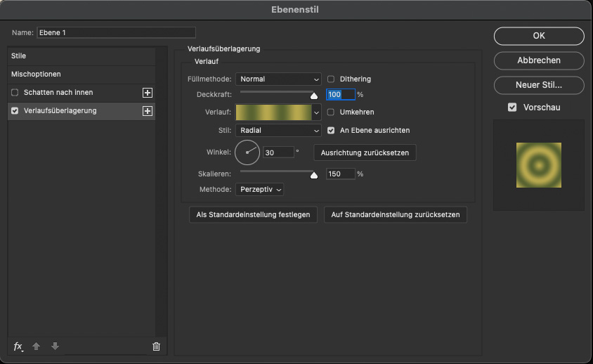Click the Winkel angle dial
Screen dimensions: 593x364
[x=247, y=152]
